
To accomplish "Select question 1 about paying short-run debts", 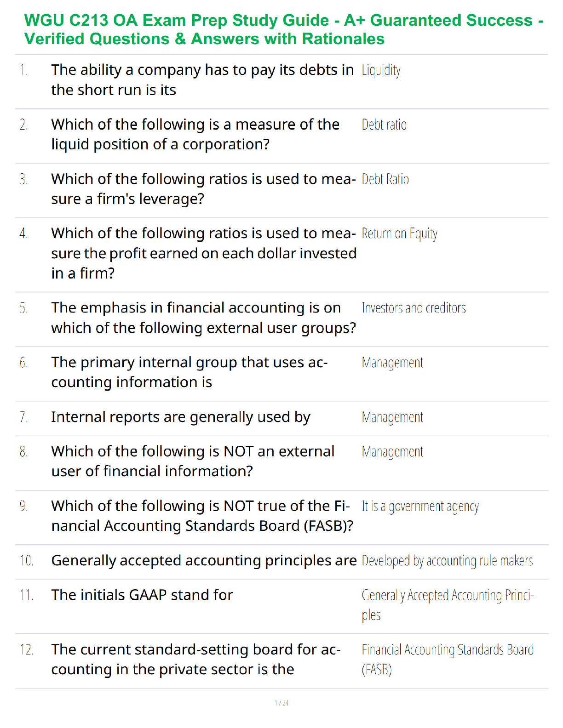I will (203, 80).
